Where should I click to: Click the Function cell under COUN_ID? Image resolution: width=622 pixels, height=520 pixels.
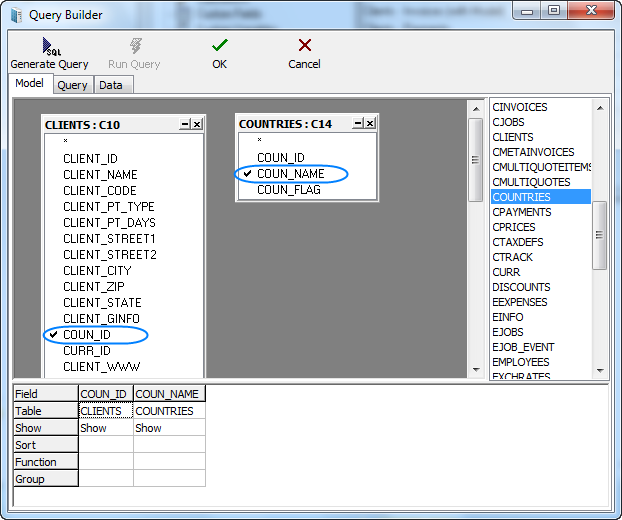click(x=106, y=462)
